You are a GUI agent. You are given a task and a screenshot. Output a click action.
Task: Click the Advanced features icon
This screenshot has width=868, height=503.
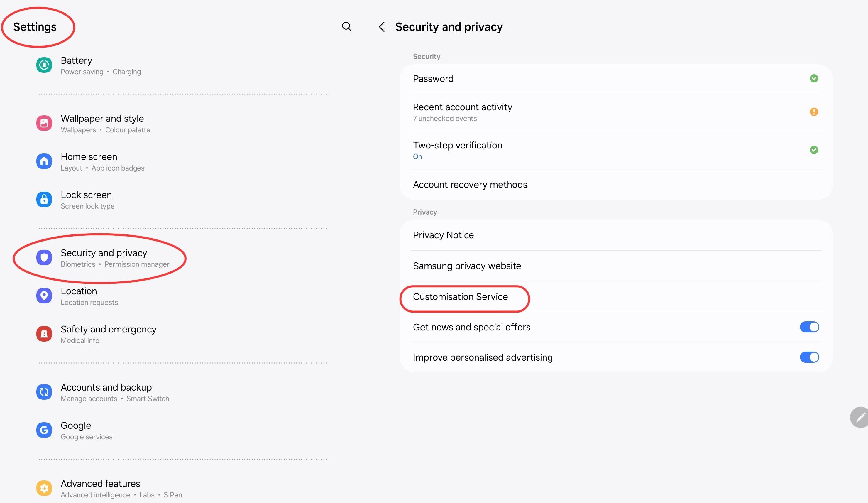click(44, 488)
